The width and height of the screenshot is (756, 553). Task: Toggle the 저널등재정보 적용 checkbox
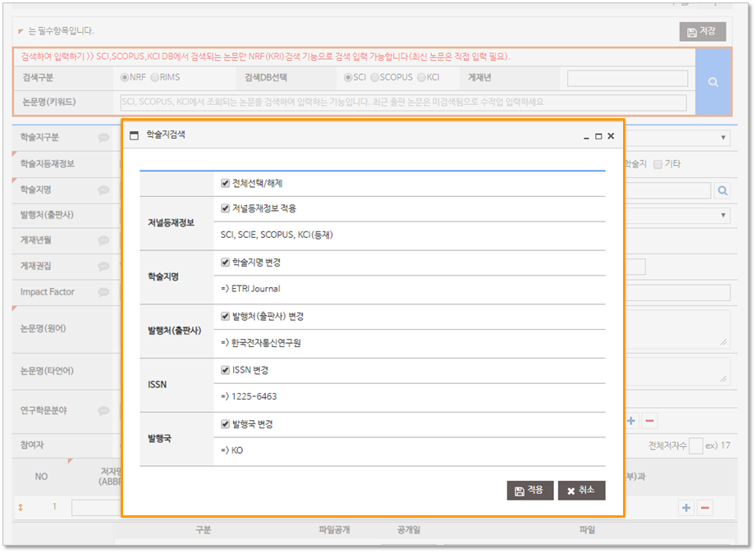[226, 208]
